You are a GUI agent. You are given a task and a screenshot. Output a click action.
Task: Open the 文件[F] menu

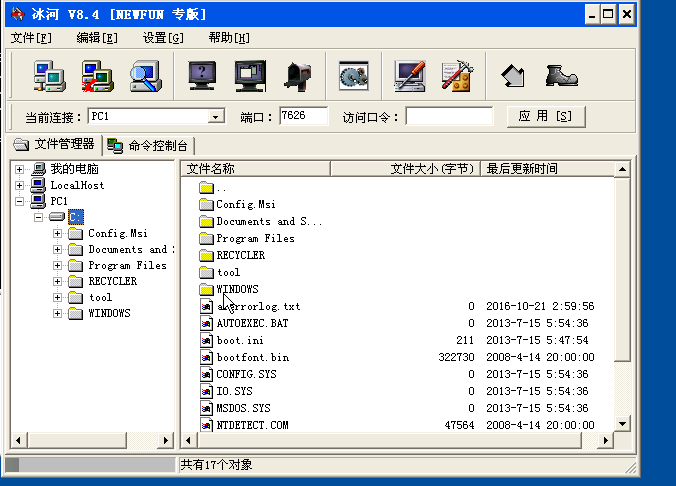(31, 38)
